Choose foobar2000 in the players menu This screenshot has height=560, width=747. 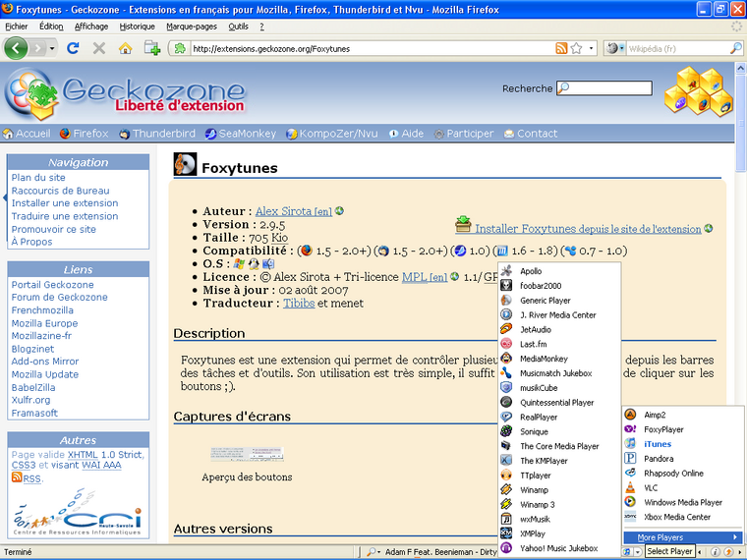click(x=559, y=286)
